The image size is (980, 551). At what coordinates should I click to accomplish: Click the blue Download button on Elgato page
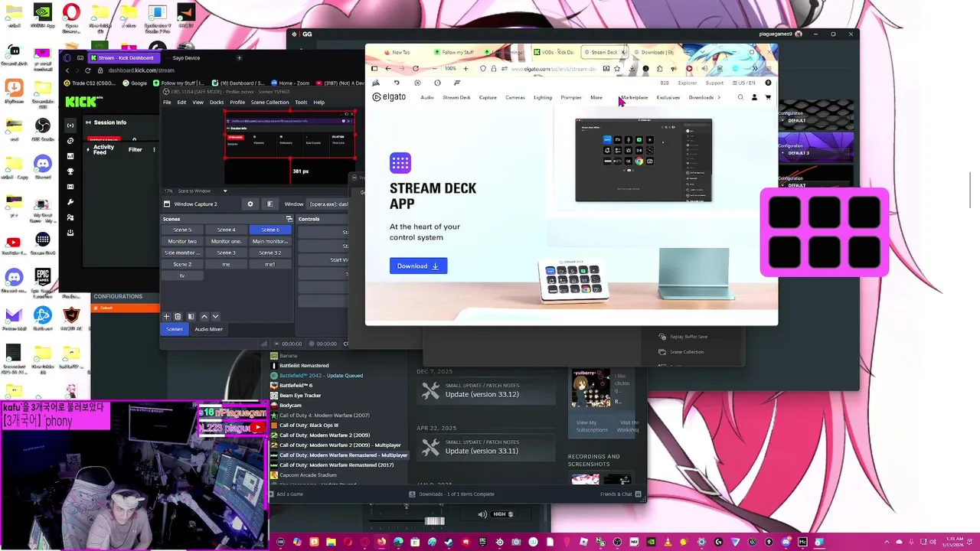coord(418,266)
